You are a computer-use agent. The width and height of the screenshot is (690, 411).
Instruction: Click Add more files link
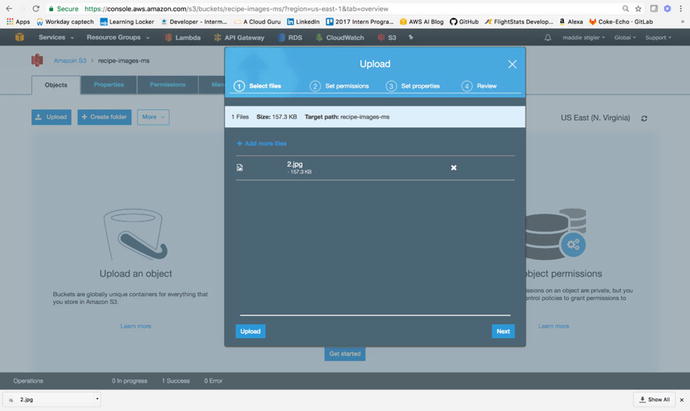[261, 144]
